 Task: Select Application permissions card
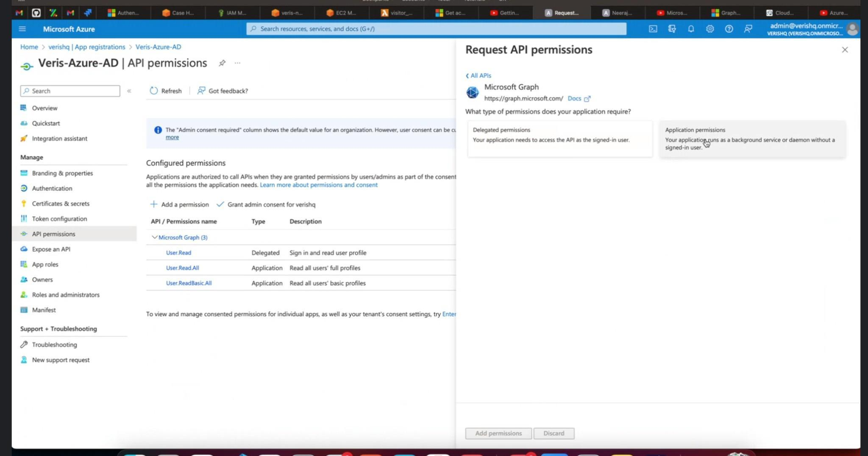(752, 139)
